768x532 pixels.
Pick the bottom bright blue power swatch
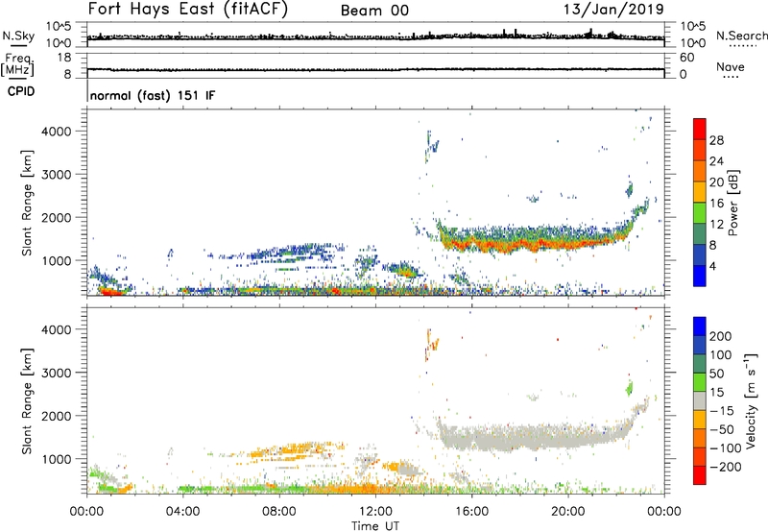click(700, 276)
